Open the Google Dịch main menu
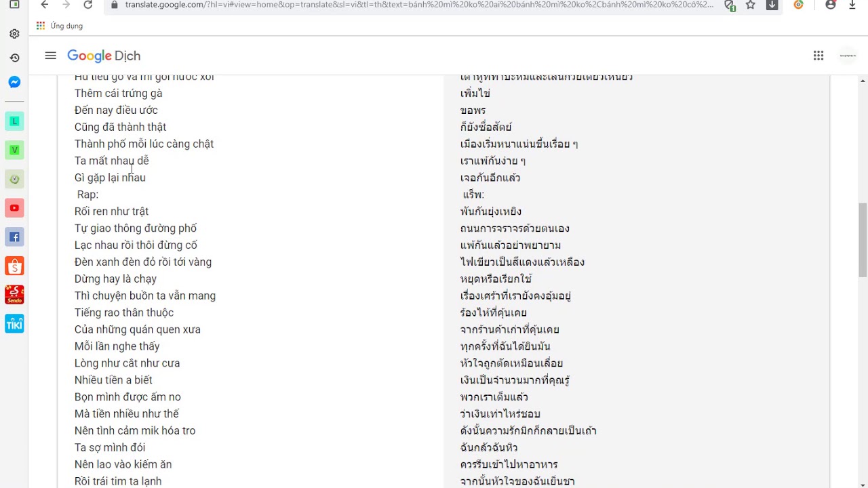Image resolution: width=868 pixels, height=488 pixels. point(50,56)
